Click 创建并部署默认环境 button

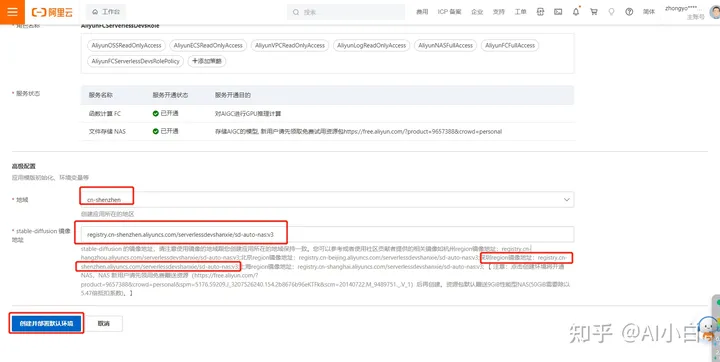click(x=46, y=323)
